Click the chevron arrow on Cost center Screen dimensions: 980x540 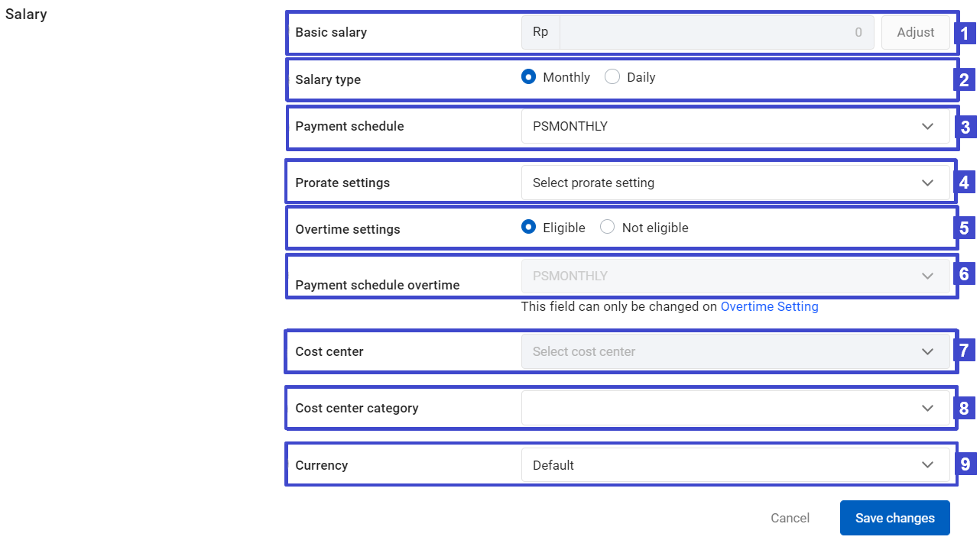(928, 351)
